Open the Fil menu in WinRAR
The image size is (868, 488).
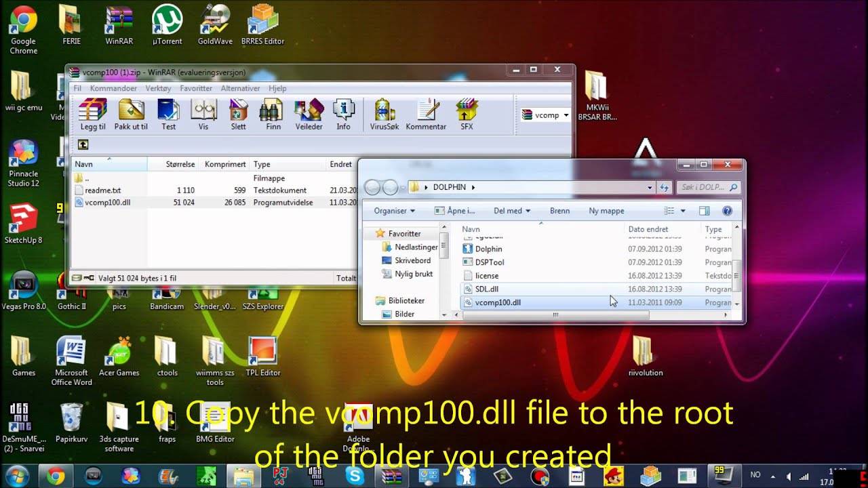pos(77,88)
